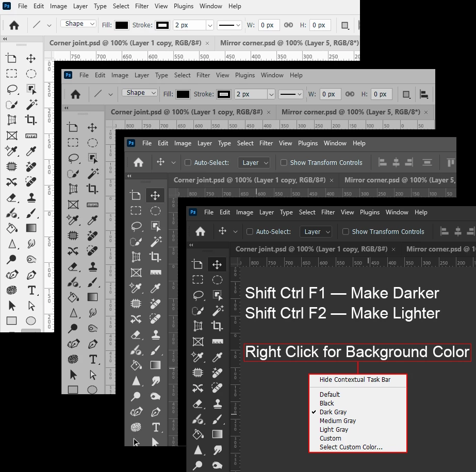Select the Frame tool in the light gray window

pyautogui.click(x=73, y=205)
